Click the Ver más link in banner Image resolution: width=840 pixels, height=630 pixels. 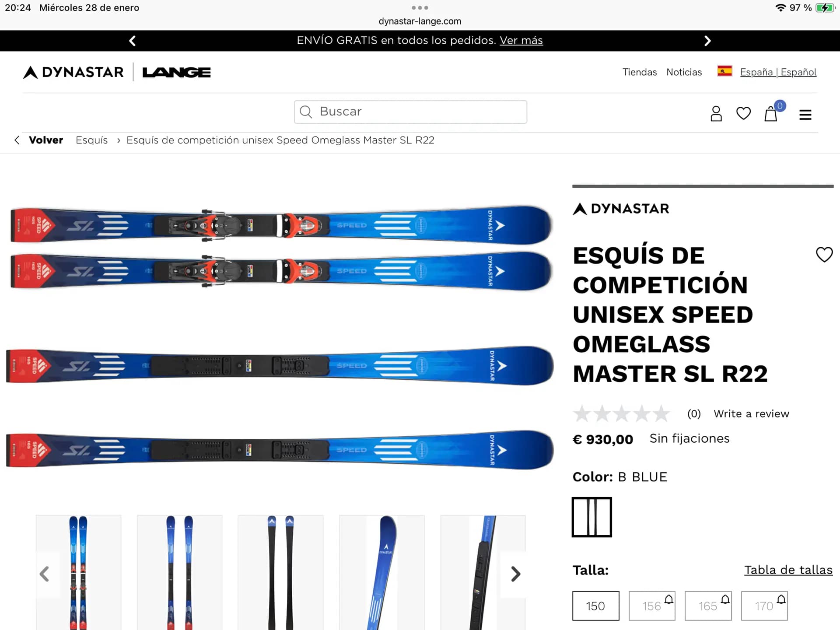pos(521,40)
